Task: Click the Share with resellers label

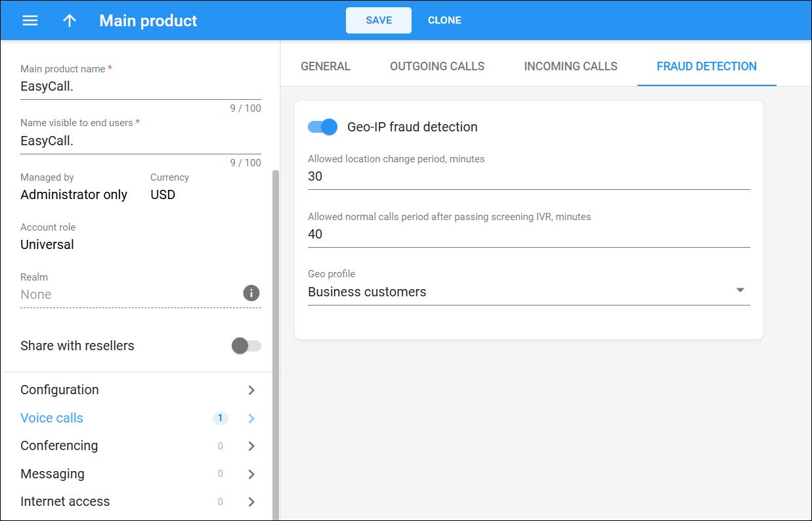Action: (x=77, y=346)
